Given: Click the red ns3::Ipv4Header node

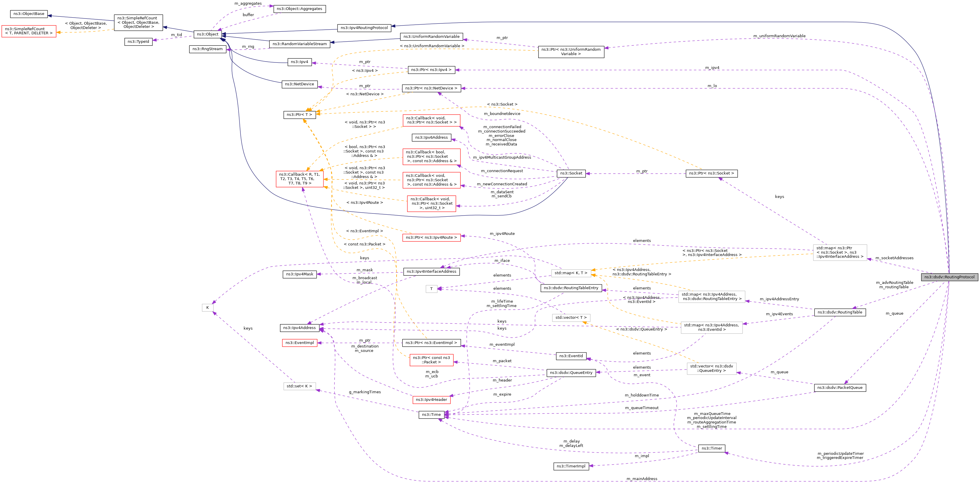Looking at the screenshot, I should point(431,400).
